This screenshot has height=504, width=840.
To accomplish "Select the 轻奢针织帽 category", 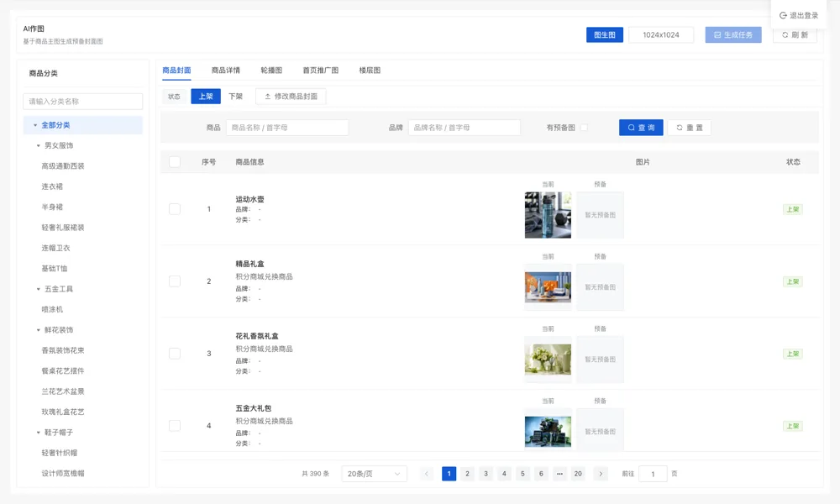I will point(60,453).
